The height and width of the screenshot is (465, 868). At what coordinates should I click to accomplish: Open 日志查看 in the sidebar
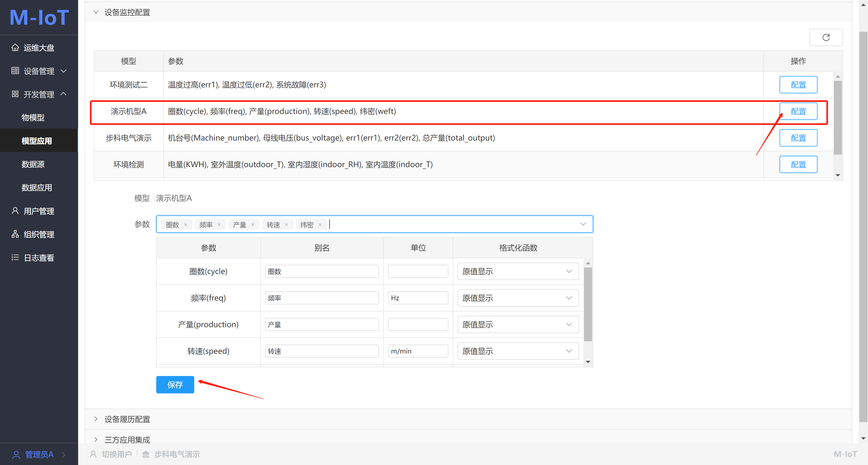click(x=39, y=258)
